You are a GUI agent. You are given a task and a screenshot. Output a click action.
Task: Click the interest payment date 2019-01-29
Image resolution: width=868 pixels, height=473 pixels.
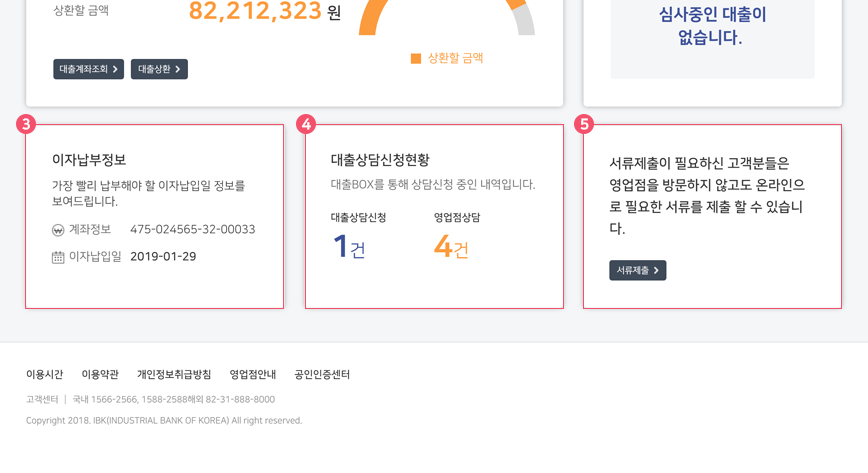coord(163,256)
